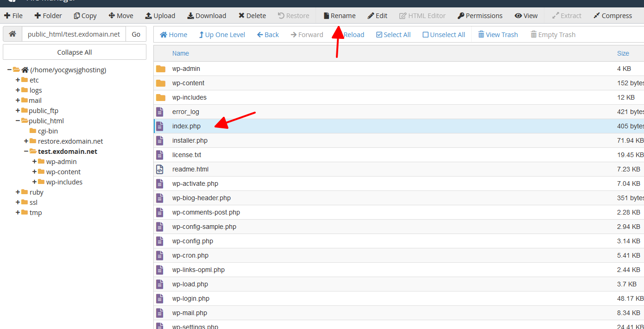Click the error_log file icon
The image size is (644, 329).
160,112
